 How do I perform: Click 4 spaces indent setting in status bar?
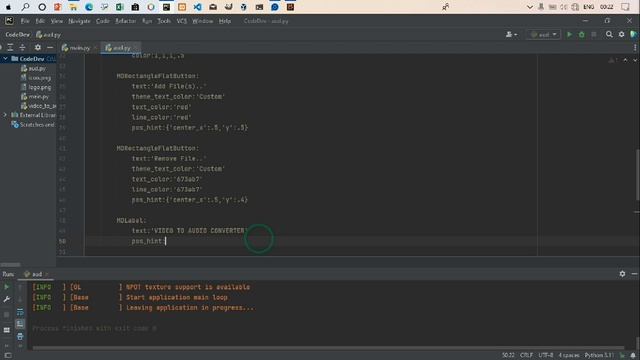tap(569, 356)
